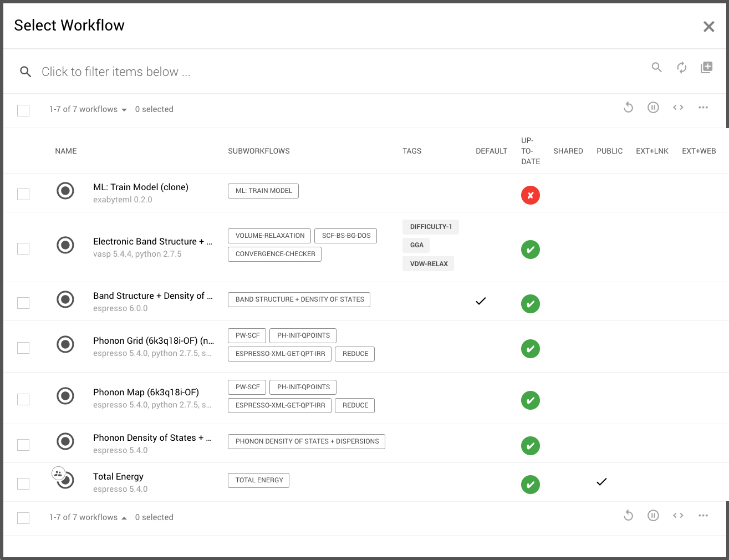729x560 pixels.
Task: Click the pause icon in the header toolbar
Action: [653, 107]
